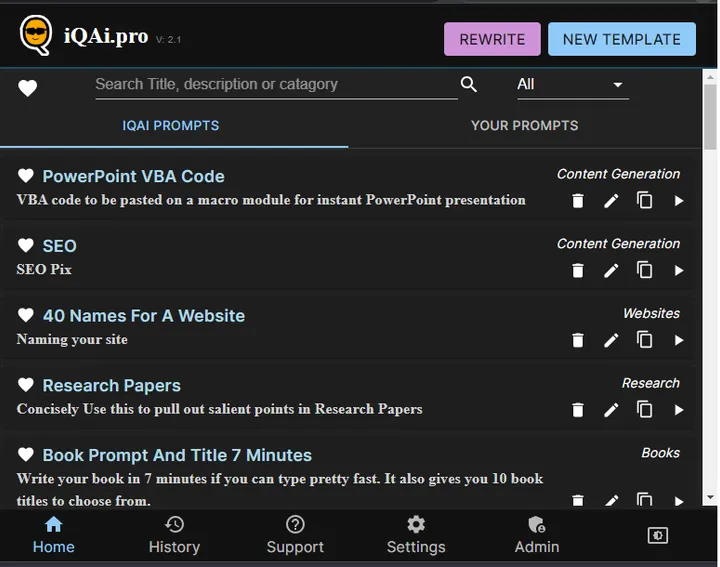Toggle favorites filter heart beside search
Viewport: 720px width, 567px height.
(x=28, y=88)
